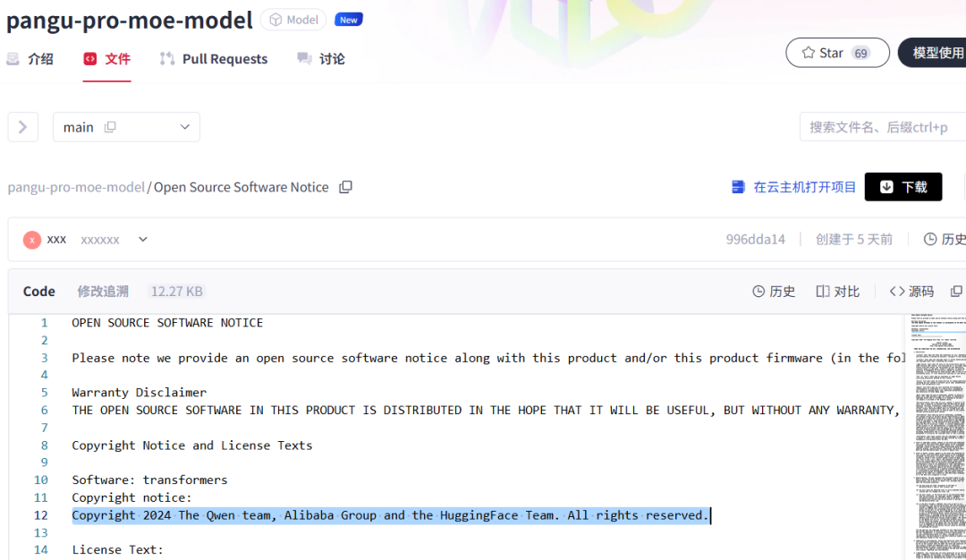966x560 pixels.
Task: Click 'OPEN SOURCE SOFTWARE NOTICE' on line 1
Action: (x=167, y=323)
